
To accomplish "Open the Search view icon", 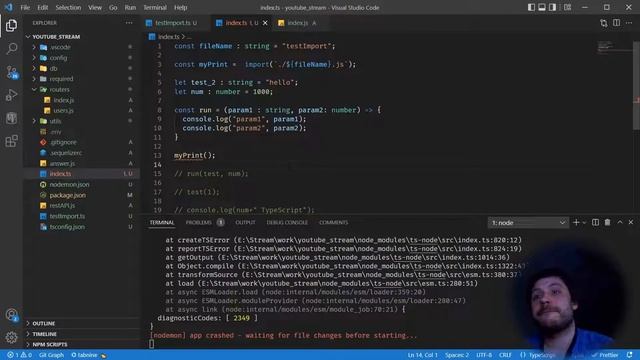I will tap(11, 49).
